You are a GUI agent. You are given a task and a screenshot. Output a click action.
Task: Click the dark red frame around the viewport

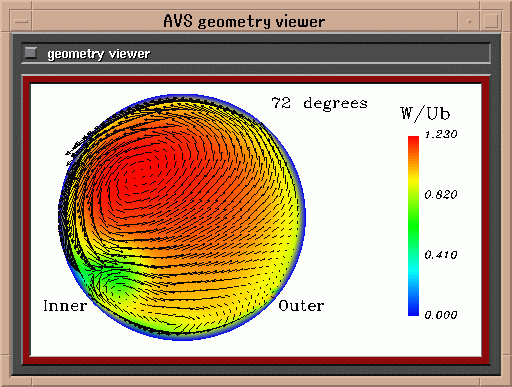256,80
